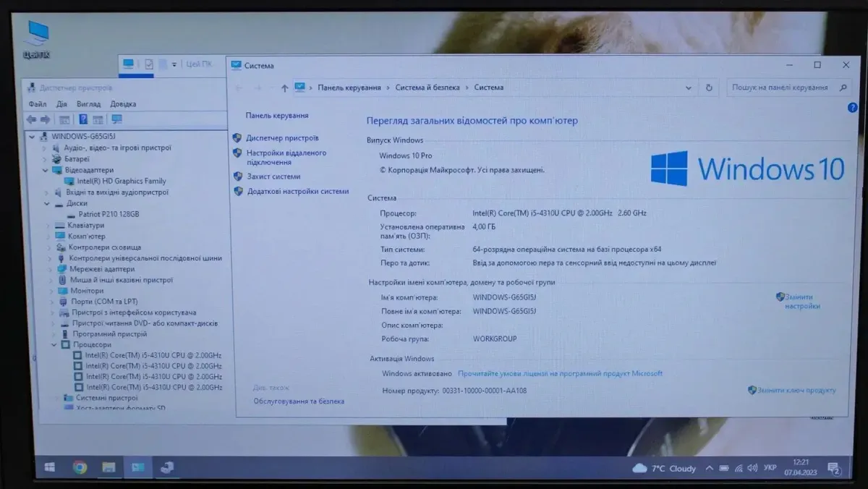
Task: Open the notification center icon in taskbar
Action: click(834, 468)
